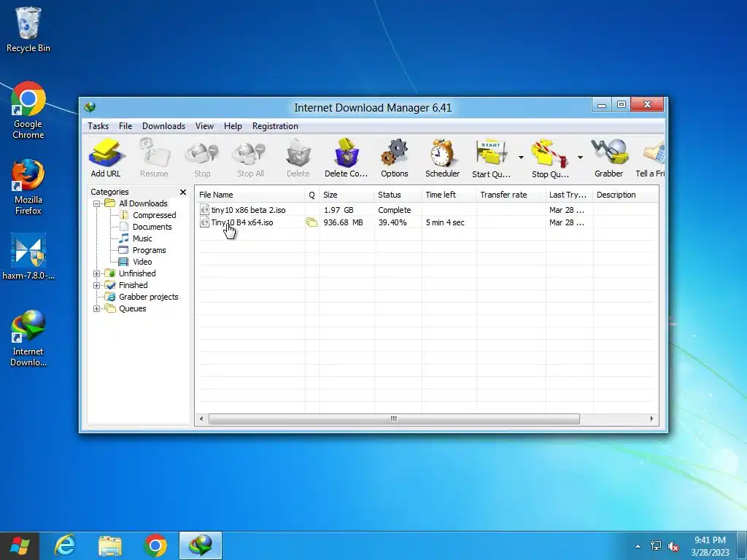Image resolution: width=747 pixels, height=560 pixels.
Task: Click the 936.68 MB size cell
Action: pos(343,222)
